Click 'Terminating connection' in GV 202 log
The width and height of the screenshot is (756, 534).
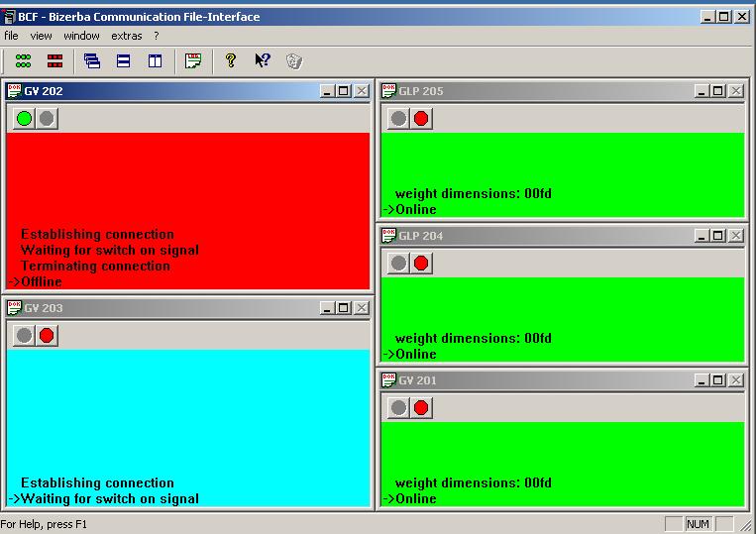[x=95, y=267]
